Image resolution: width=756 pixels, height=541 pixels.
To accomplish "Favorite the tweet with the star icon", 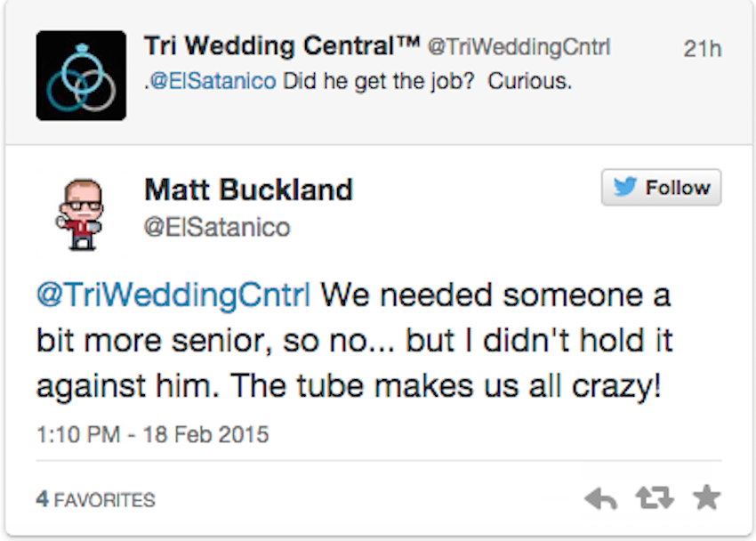I will click(706, 497).
